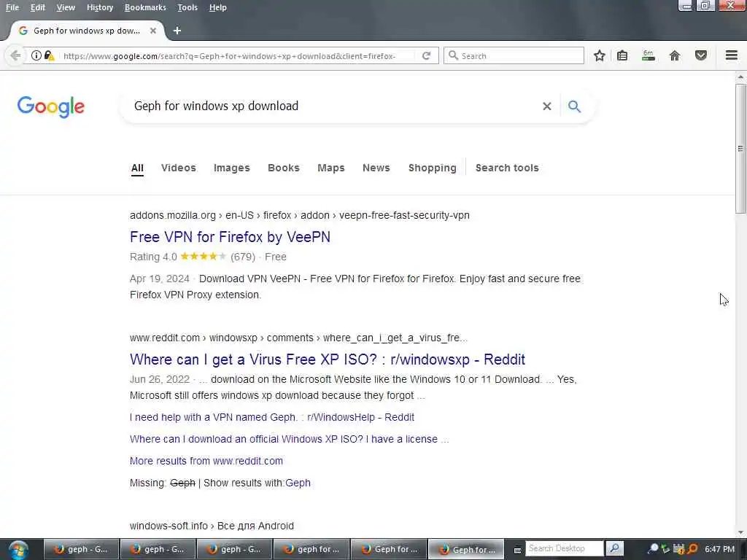Open the History menu
Screen dimensions: 747x560
(x=100, y=7)
